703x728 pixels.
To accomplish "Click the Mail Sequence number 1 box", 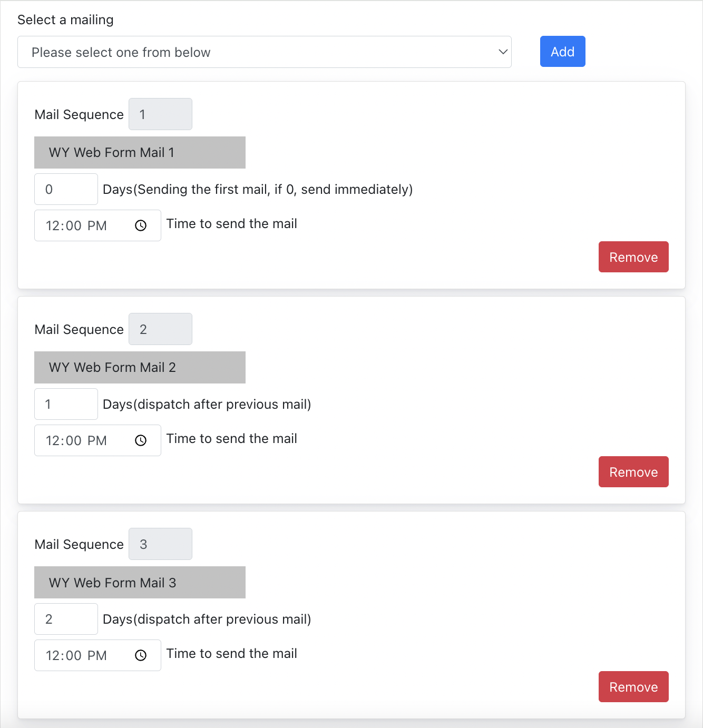I will 160,114.
